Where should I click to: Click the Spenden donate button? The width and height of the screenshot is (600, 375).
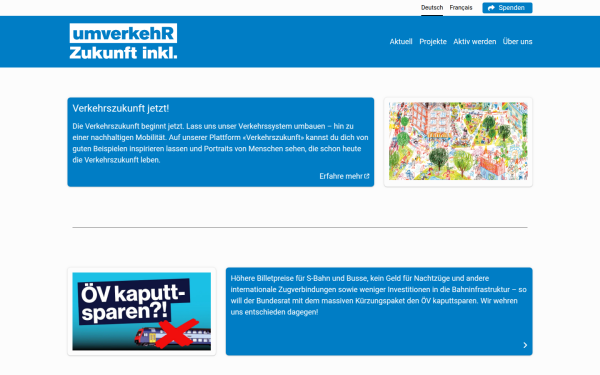[507, 8]
